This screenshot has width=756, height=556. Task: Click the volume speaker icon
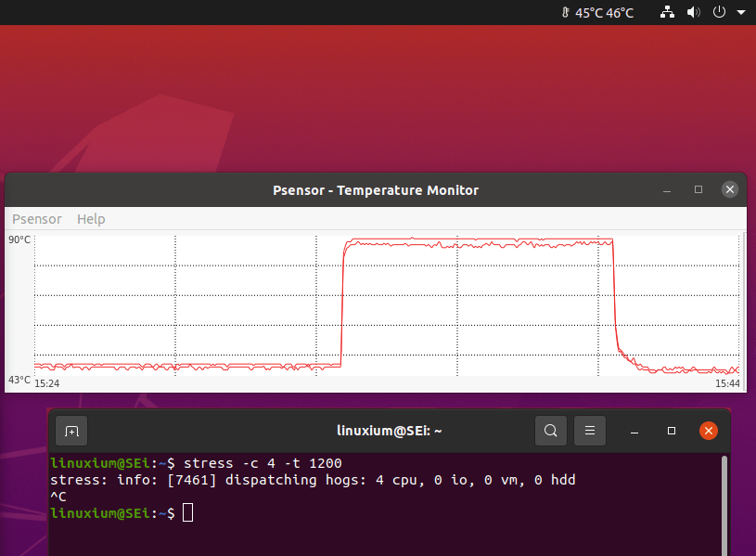693,12
